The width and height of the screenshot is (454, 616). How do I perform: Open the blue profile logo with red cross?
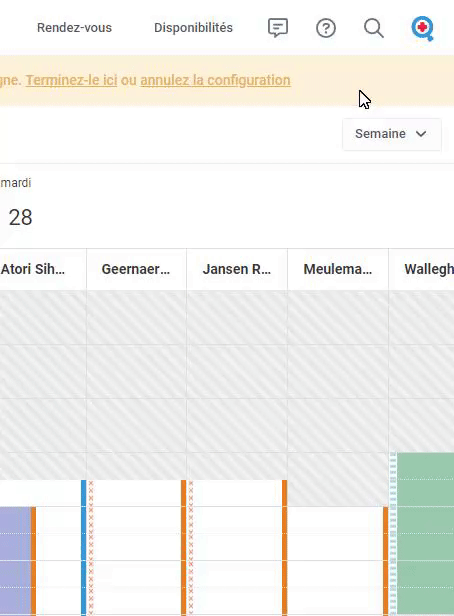coord(422,28)
